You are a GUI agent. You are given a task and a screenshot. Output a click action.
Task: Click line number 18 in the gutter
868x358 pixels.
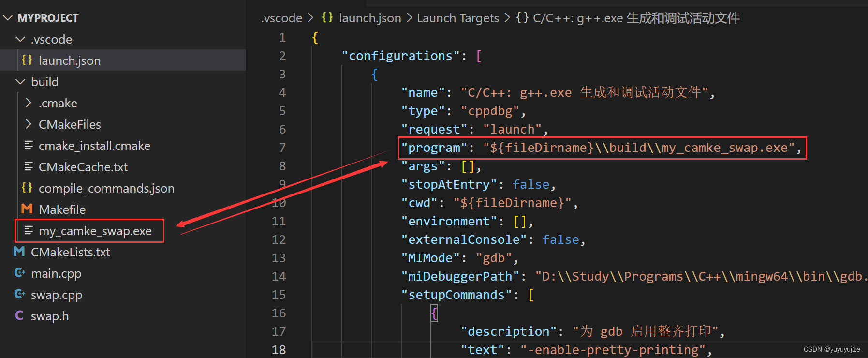coord(279,350)
